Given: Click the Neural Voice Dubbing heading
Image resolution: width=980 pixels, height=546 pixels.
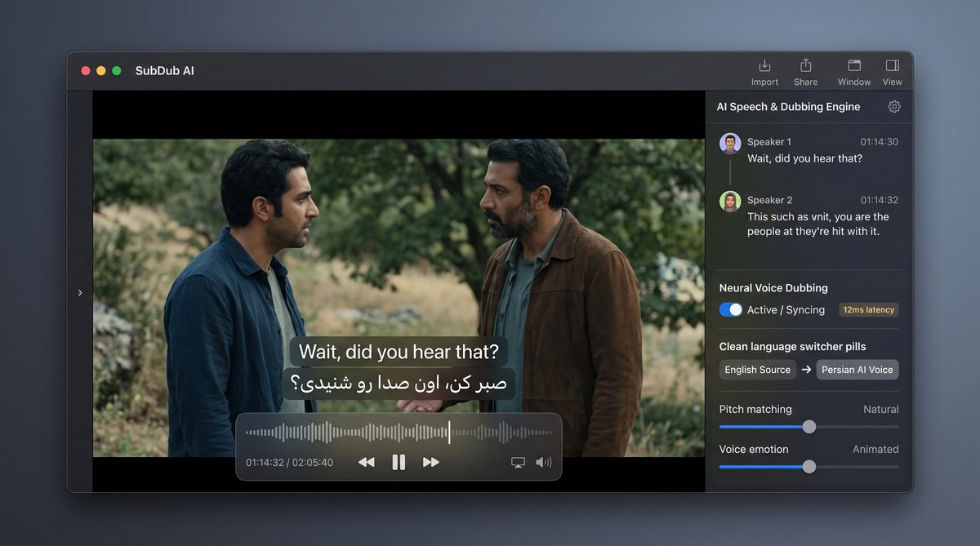Looking at the screenshot, I should 773,288.
